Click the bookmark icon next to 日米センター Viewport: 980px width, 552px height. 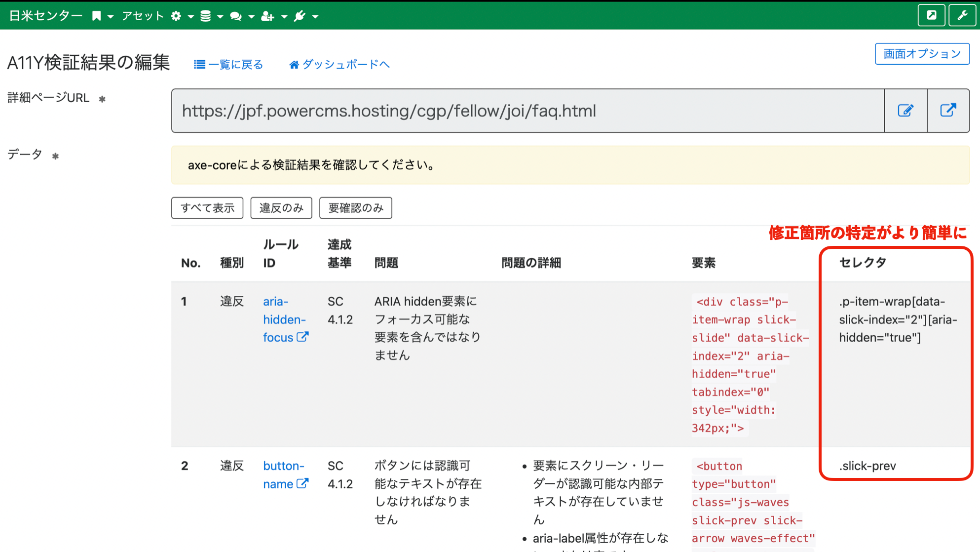tap(97, 15)
